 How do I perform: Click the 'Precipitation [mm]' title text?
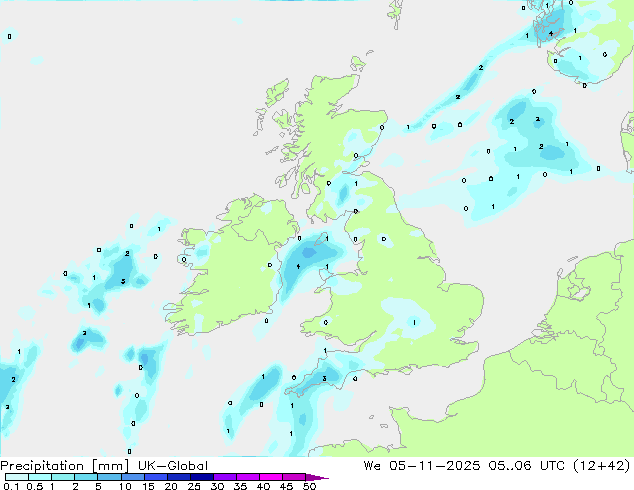click(65, 466)
